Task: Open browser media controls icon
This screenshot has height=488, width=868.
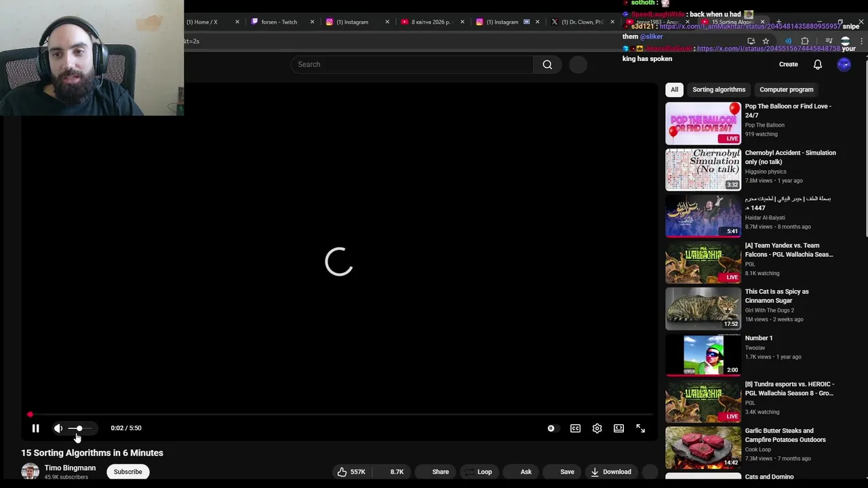Action: pyautogui.click(x=829, y=41)
